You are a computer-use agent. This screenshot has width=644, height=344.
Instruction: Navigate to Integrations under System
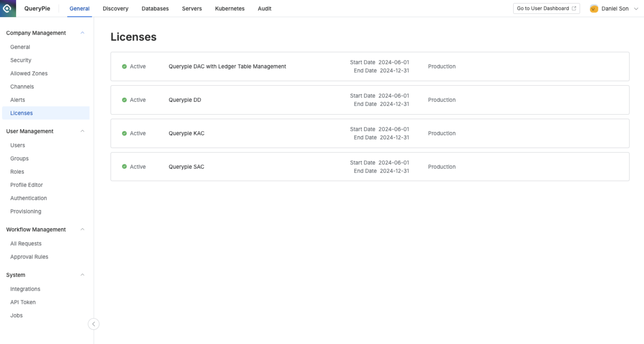tap(25, 289)
